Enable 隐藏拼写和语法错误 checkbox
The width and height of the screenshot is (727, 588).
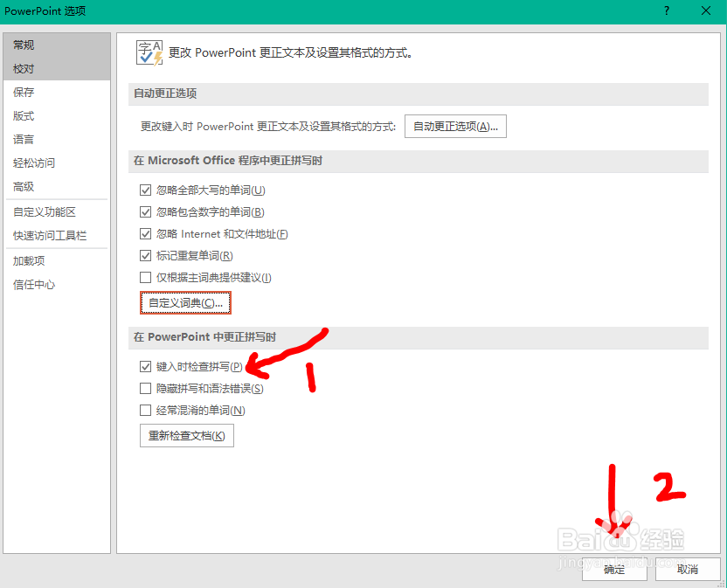[x=146, y=389]
